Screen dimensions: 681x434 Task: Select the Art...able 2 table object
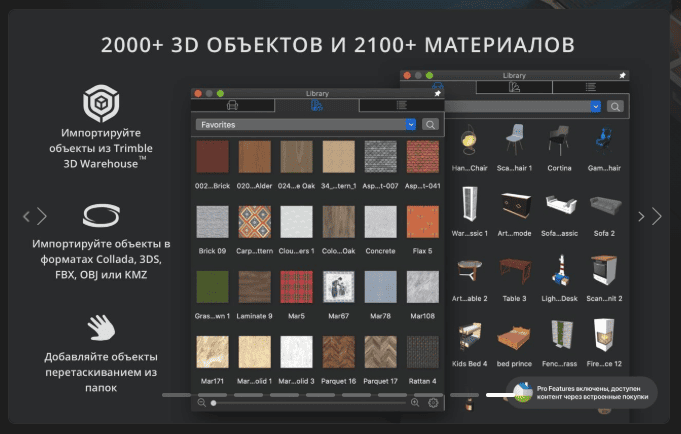coord(469,270)
